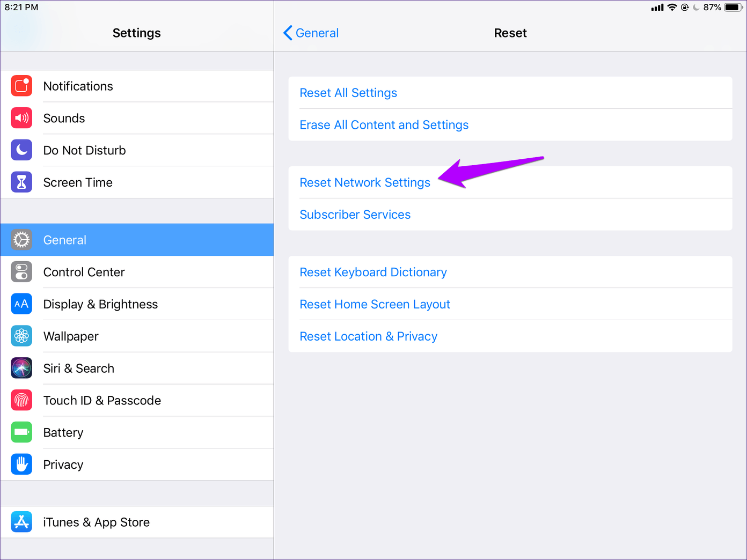This screenshot has width=747, height=560.
Task: Tap the red Notifications icon
Action: tap(21, 86)
